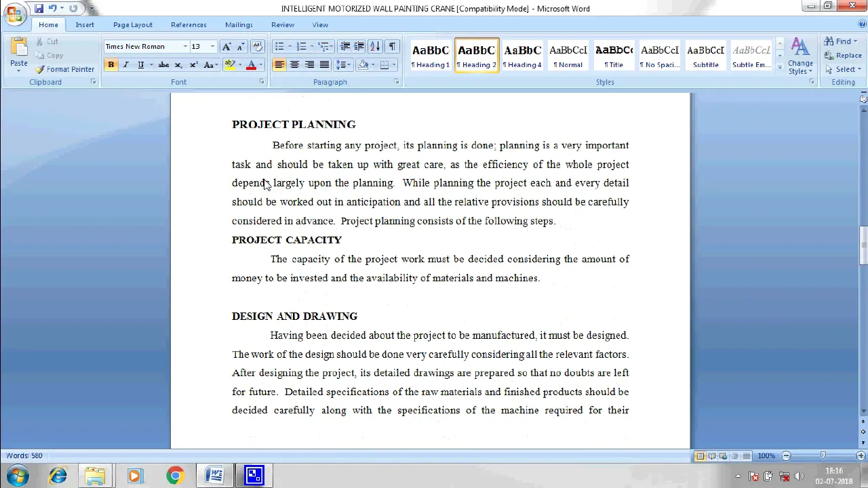Toggle underline formatting
This screenshot has width=868, height=488.
click(140, 65)
